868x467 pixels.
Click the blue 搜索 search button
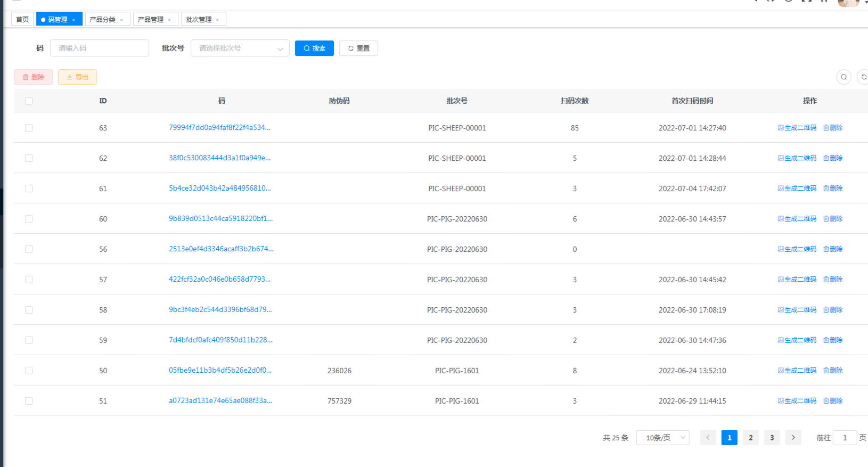314,48
